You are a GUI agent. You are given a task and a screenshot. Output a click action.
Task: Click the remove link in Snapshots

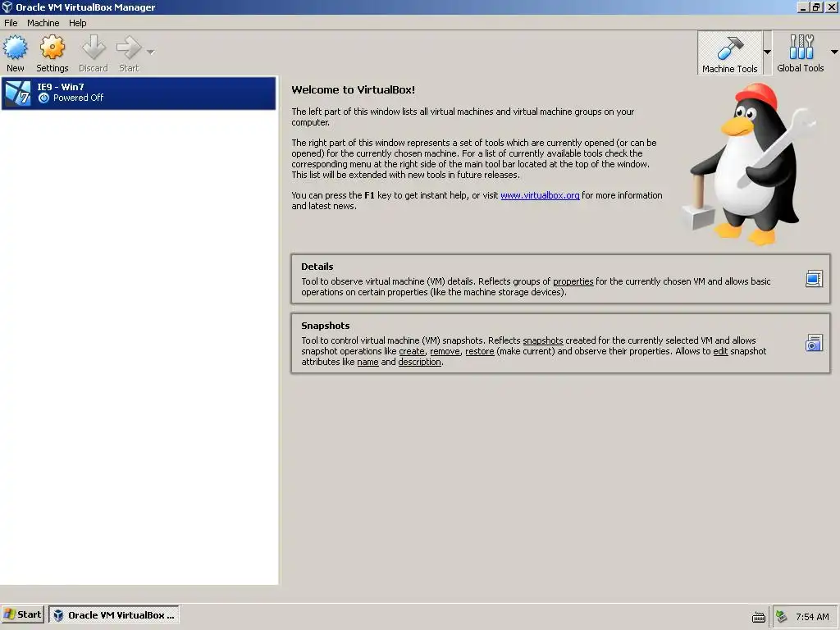click(x=445, y=351)
